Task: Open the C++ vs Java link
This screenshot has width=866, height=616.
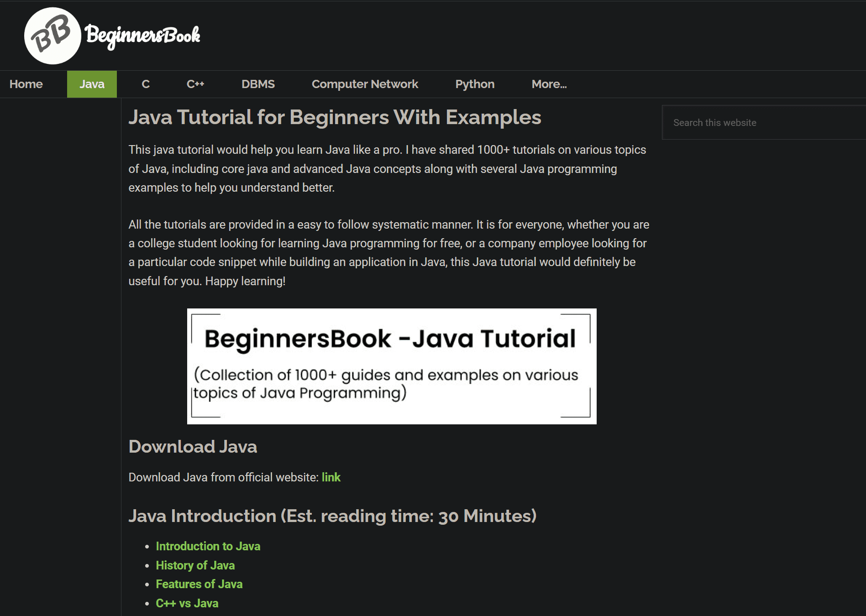Action: pos(187,603)
